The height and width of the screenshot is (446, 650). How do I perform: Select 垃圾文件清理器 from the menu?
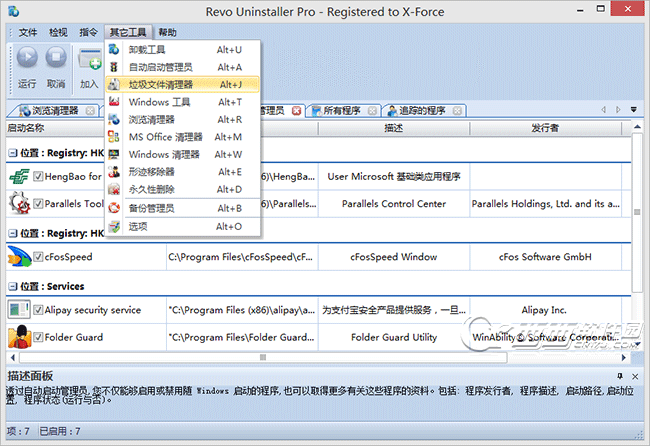[x=161, y=84]
